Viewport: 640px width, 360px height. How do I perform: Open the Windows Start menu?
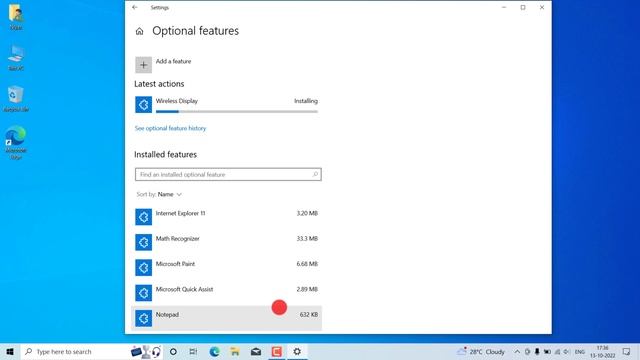(x=10, y=351)
